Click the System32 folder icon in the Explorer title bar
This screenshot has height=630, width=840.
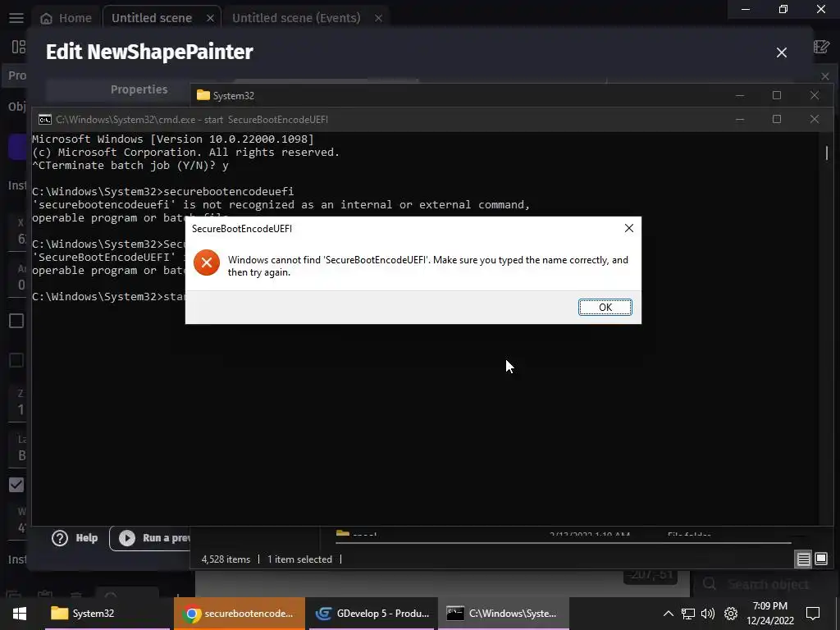(x=203, y=95)
